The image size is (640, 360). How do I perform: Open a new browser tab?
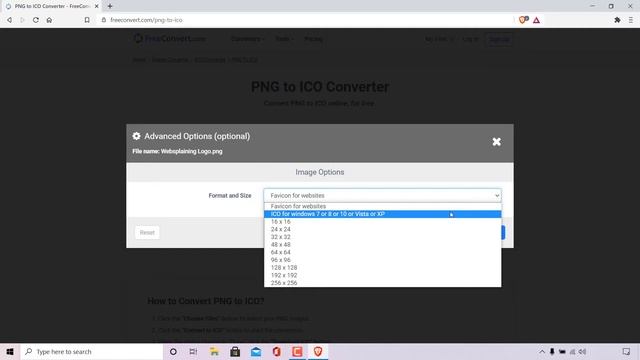click(x=110, y=6)
